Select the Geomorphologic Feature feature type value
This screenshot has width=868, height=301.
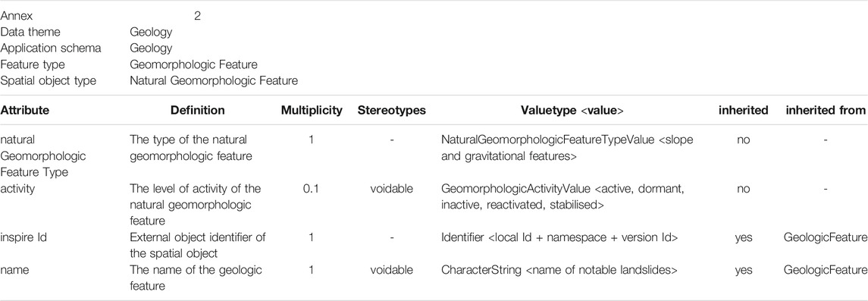(193, 64)
